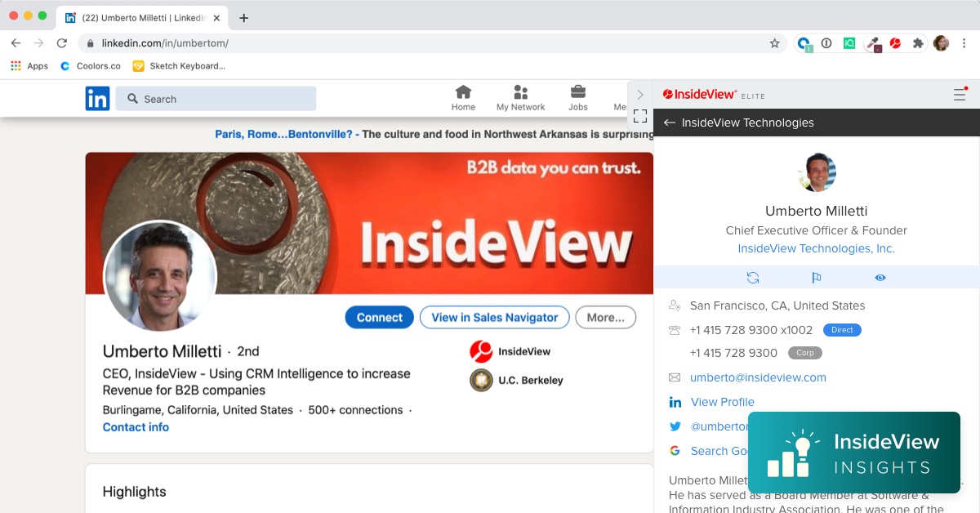
Task: Open the Contact info link
Action: pyautogui.click(x=136, y=427)
